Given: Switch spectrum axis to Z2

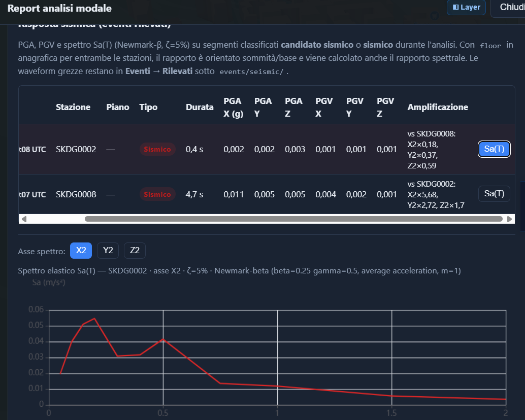Looking at the screenshot, I should 135,251.
